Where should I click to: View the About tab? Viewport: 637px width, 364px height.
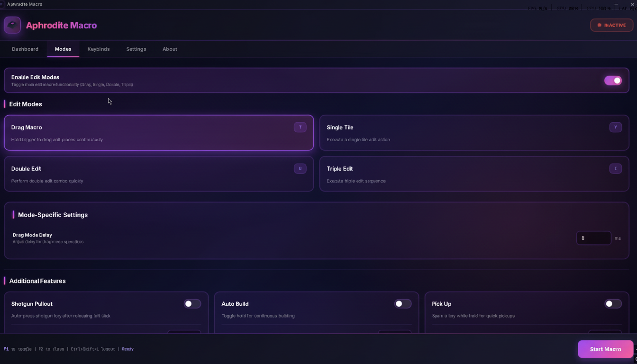click(170, 49)
